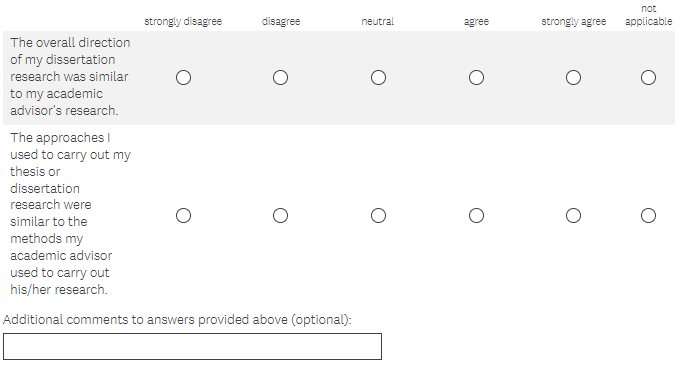Choose 'strongly agree' for approaches statement
The width and height of the screenshot is (681, 365).
pos(573,216)
